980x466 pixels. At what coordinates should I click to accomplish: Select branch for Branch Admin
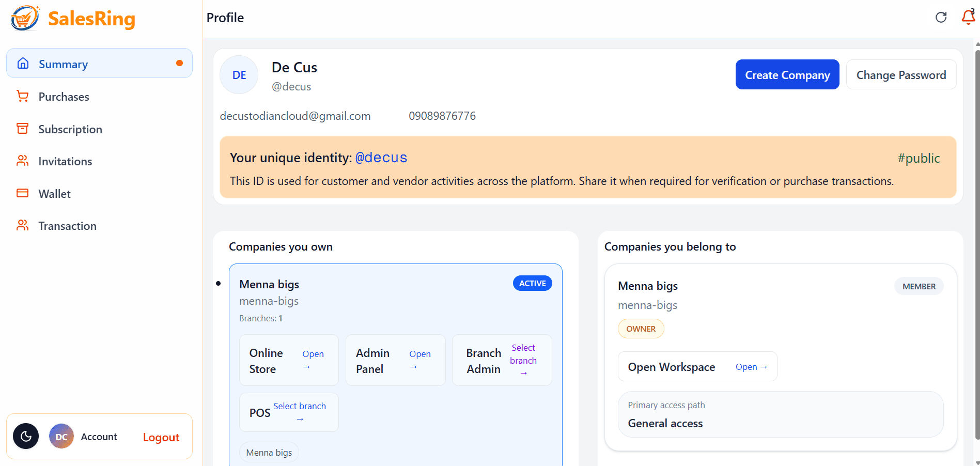(523, 360)
